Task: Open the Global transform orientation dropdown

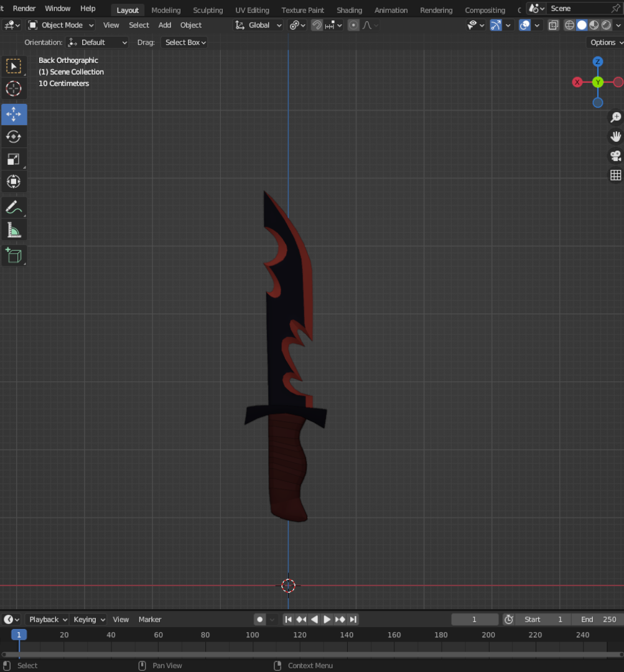Action: 258,26
